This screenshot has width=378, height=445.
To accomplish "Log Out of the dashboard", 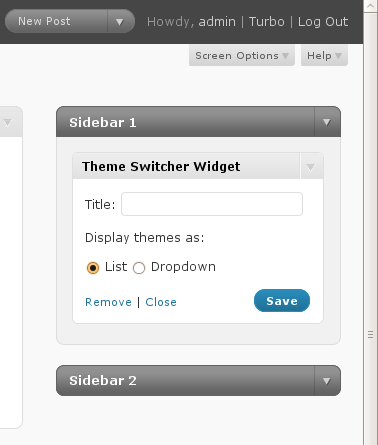I will (323, 22).
